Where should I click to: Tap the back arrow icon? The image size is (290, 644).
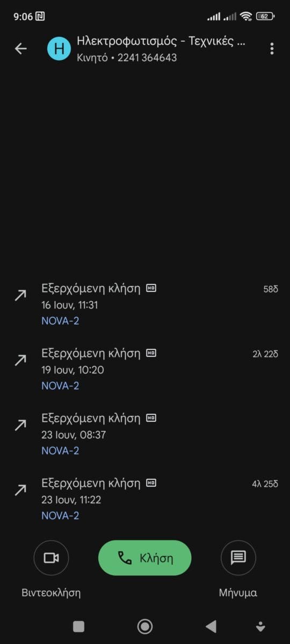[20, 49]
